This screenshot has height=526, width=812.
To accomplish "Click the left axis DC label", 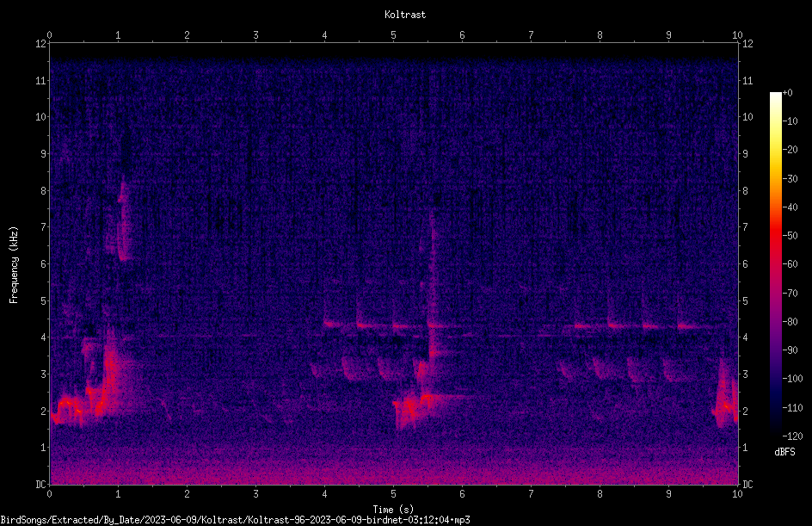I will click(41, 485).
